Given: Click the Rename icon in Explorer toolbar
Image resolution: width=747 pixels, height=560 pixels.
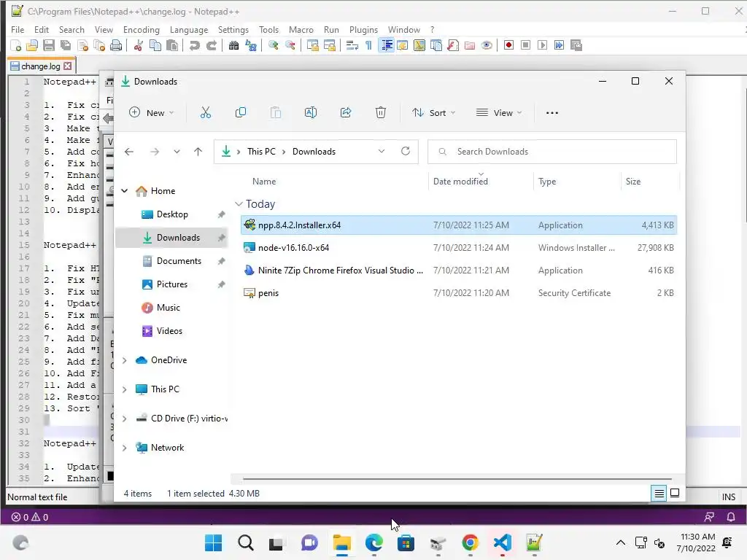Looking at the screenshot, I should (311, 113).
